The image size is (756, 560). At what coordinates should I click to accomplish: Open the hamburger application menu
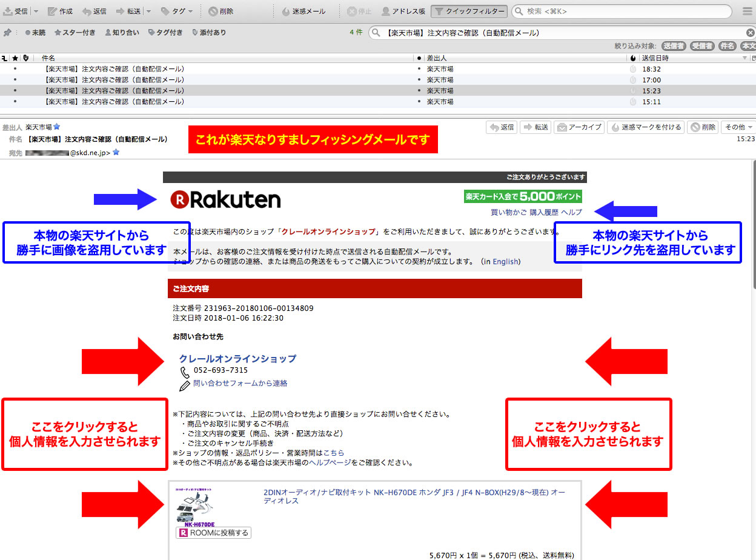pyautogui.click(x=748, y=12)
